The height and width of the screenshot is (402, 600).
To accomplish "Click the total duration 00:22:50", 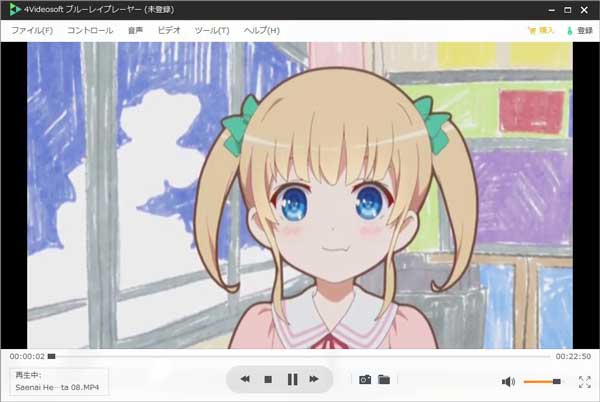I will (x=573, y=356).
